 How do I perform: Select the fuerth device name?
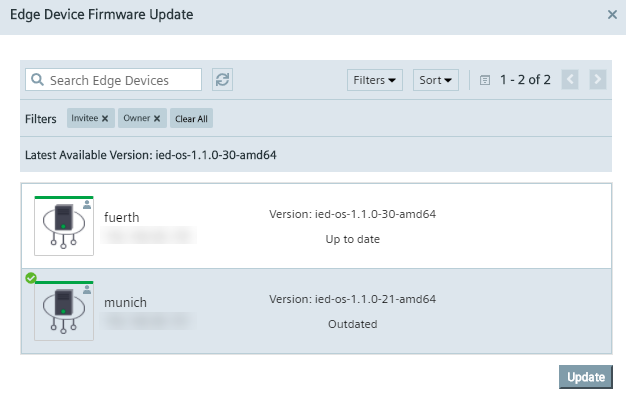pyautogui.click(x=122, y=218)
